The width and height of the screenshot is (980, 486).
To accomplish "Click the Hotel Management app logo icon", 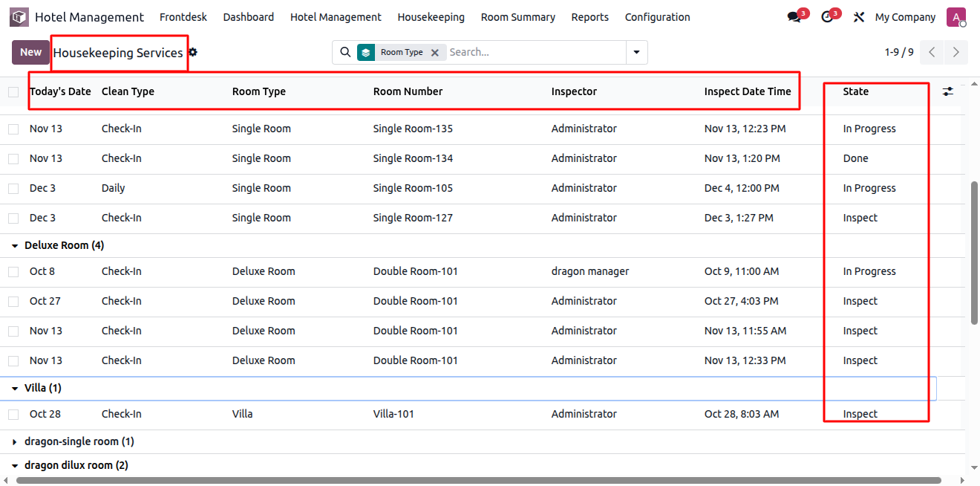I will pyautogui.click(x=19, y=17).
